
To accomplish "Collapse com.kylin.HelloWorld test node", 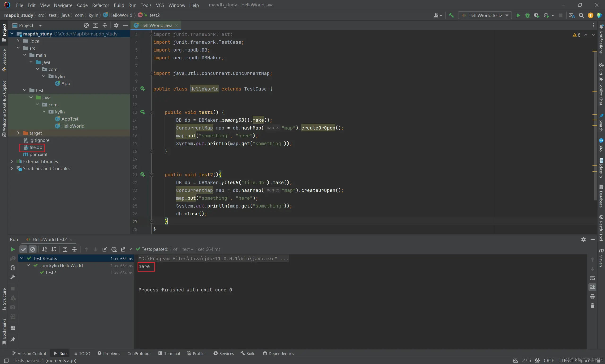I will pyautogui.click(x=28, y=265).
